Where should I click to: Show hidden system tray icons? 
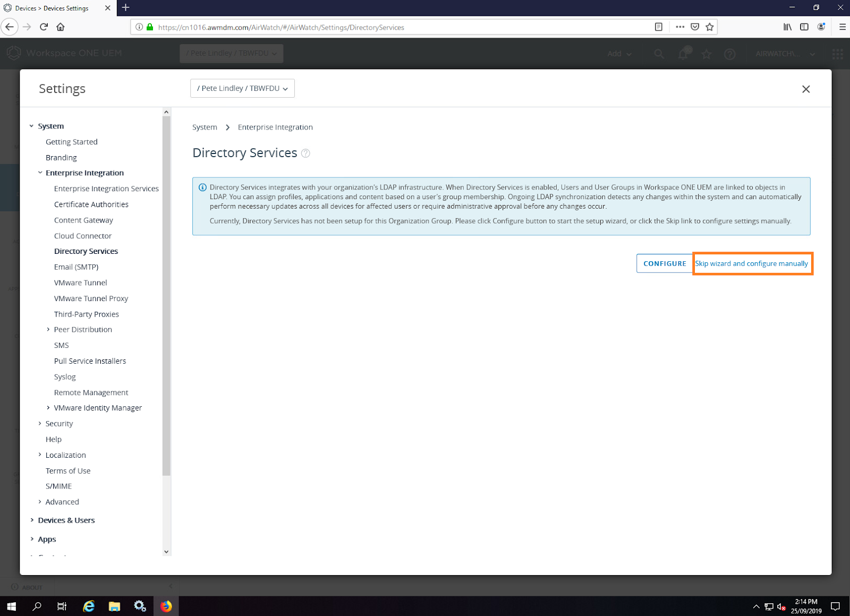click(756, 606)
